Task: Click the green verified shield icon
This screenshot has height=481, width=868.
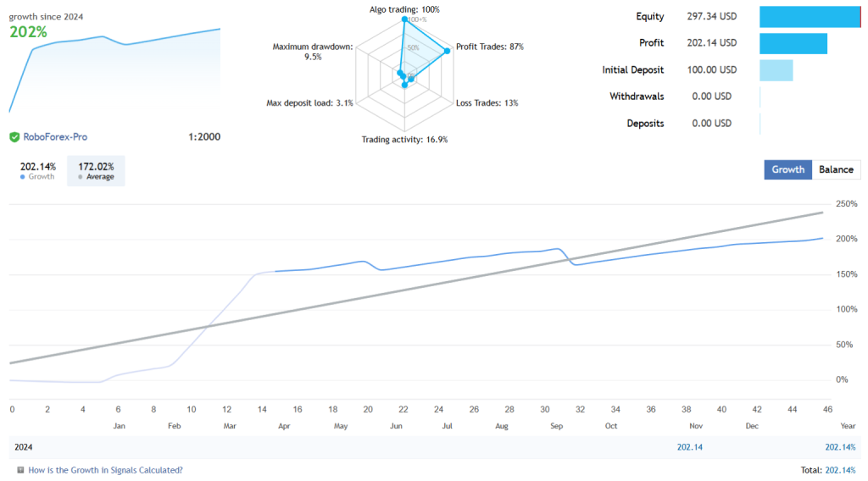Action: (14, 136)
